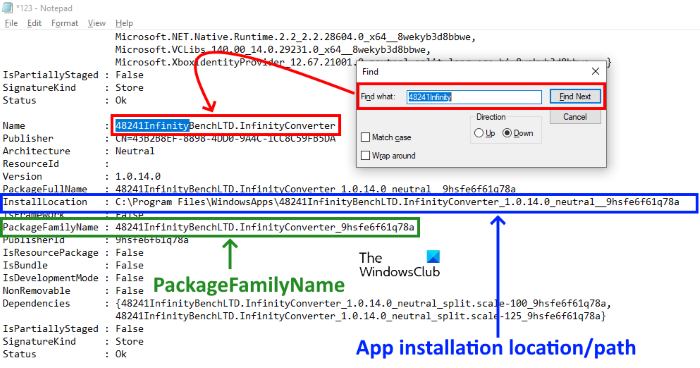
Task: Click the IsBundle label
Action: click(x=25, y=265)
